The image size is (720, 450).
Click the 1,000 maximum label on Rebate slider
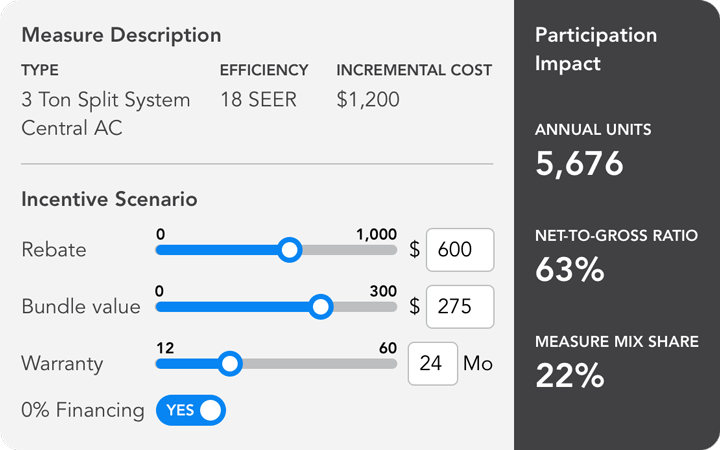(376, 233)
